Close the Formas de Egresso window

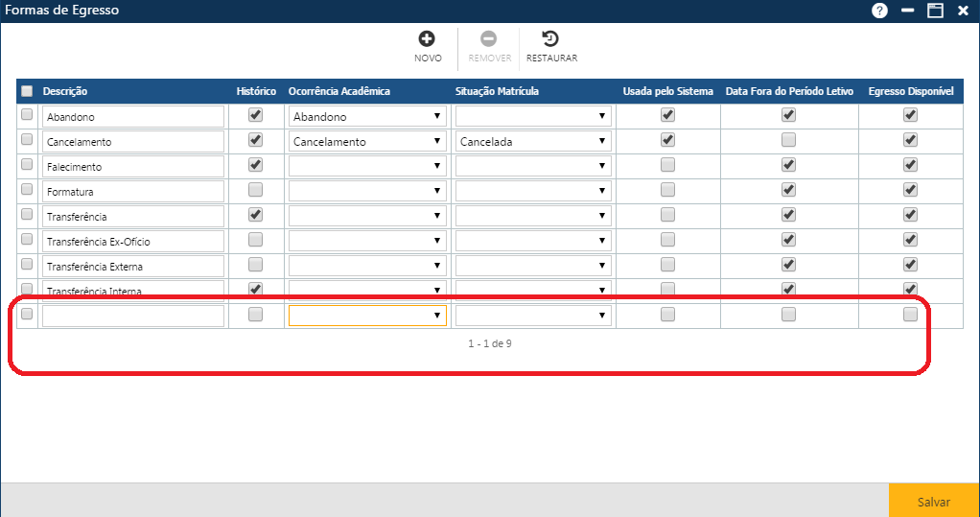963,11
